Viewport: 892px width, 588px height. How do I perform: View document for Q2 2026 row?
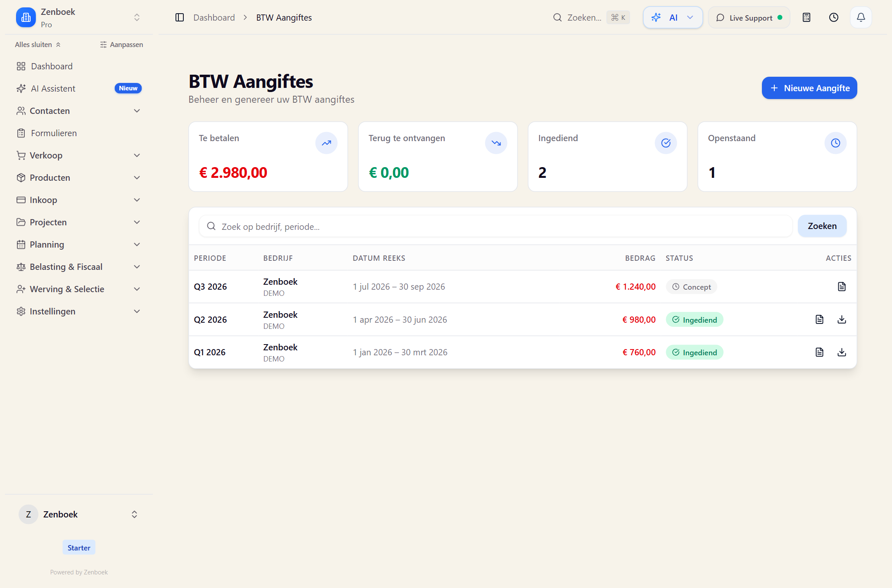pos(819,319)
